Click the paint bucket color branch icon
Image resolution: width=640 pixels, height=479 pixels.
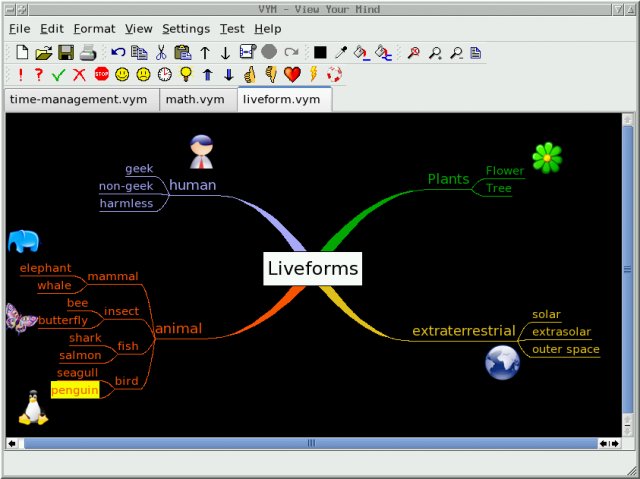pos(362,53)
